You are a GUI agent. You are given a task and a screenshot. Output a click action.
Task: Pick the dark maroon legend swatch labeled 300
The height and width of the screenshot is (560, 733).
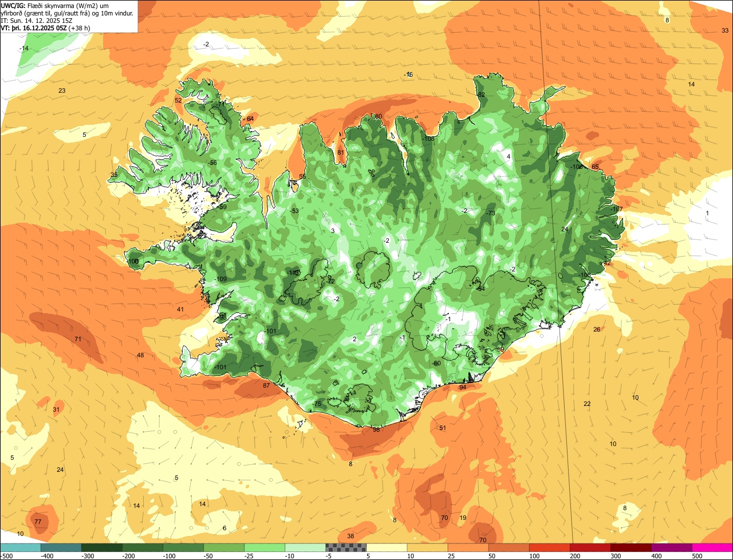click(x=631, y=547)
